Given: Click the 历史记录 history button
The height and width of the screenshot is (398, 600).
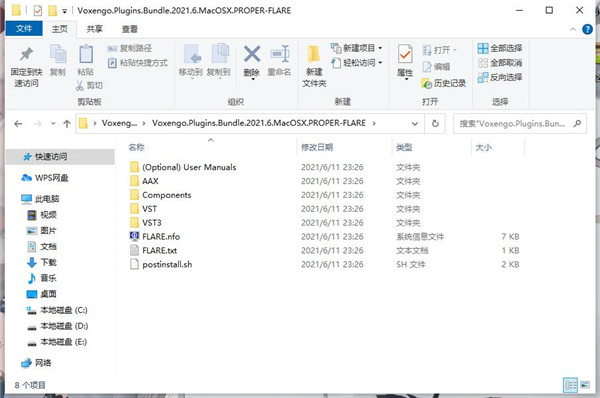Looking at the screenshot, I should 443,83.
